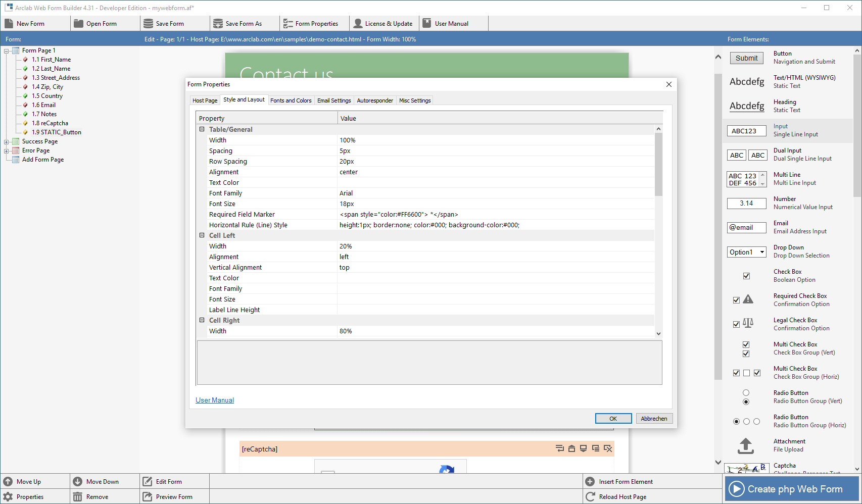
Task: Open a form with Open Form icon
Action: [78, 24]
